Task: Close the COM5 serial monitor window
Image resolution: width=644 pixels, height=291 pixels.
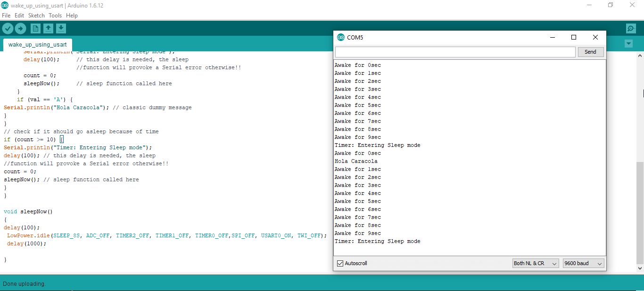Action: 595,37
